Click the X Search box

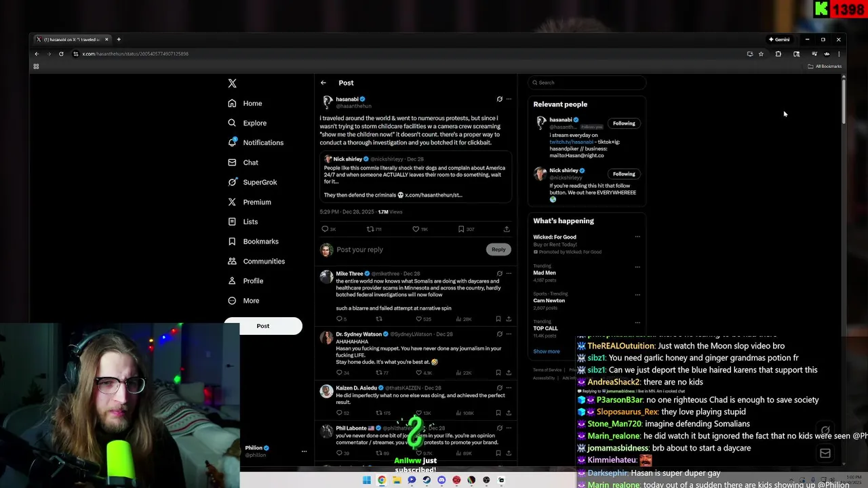[587, 83]
